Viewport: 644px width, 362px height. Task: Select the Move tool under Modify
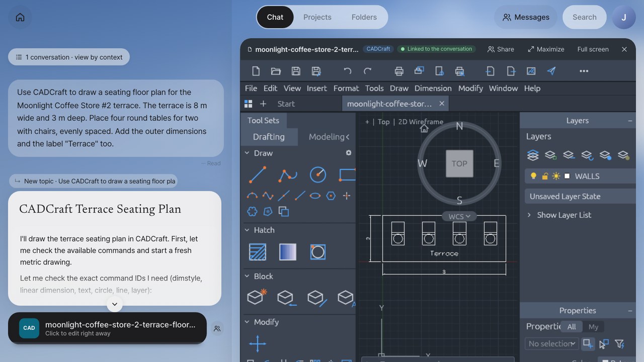(258, 344)
